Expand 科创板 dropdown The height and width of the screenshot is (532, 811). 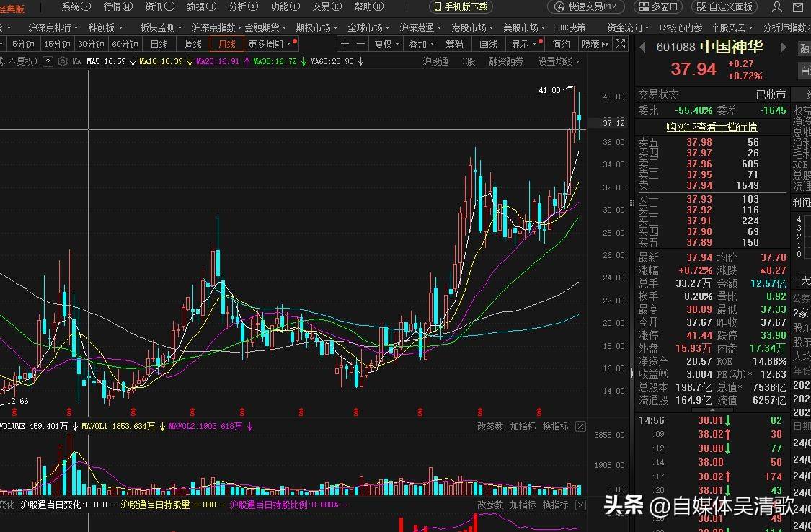click(105, 27)
